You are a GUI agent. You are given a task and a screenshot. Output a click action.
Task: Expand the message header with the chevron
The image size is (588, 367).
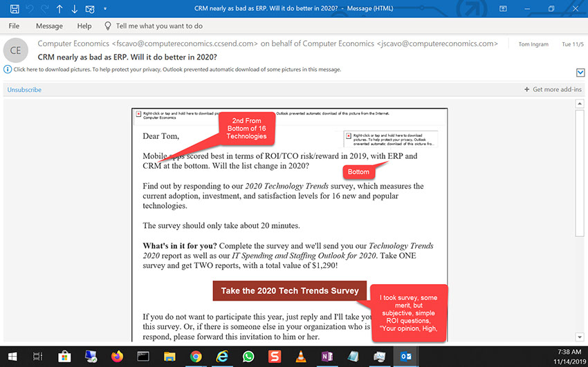point(580,73)
